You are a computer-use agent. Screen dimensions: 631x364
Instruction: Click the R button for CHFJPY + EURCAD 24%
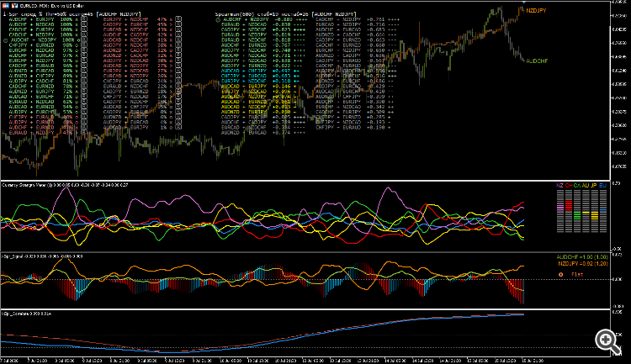pos(178,82)
